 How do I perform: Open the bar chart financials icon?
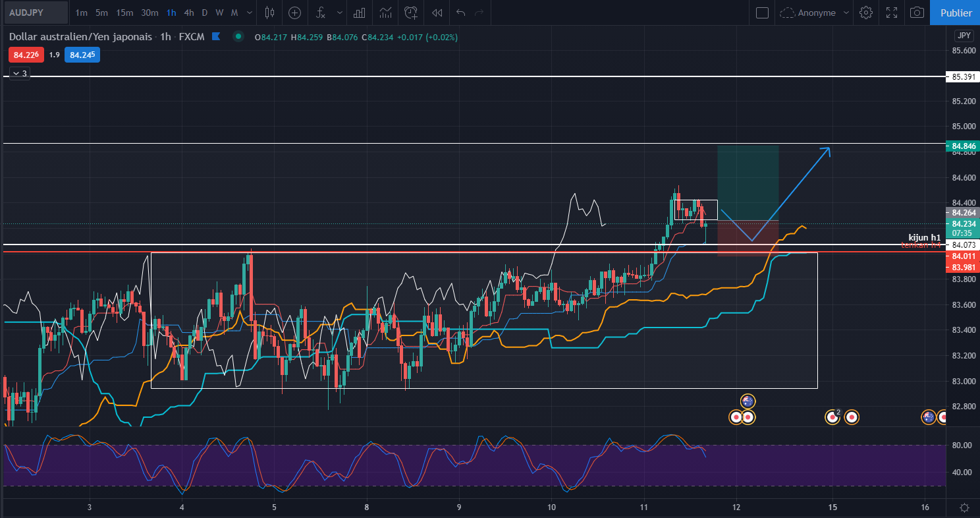coord(360,13)
